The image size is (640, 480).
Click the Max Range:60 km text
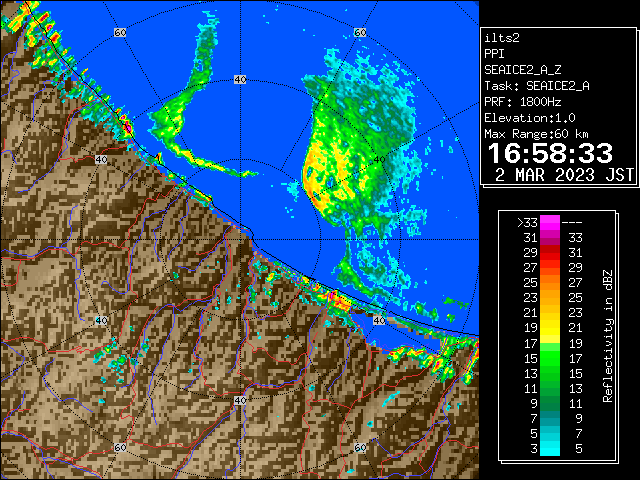(x=536, y=134)
